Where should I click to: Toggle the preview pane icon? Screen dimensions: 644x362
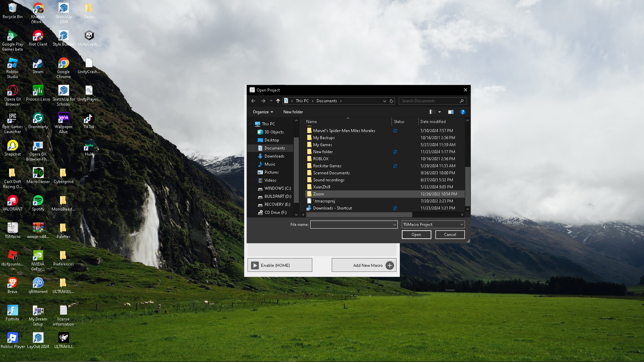[x=450, y=112]
